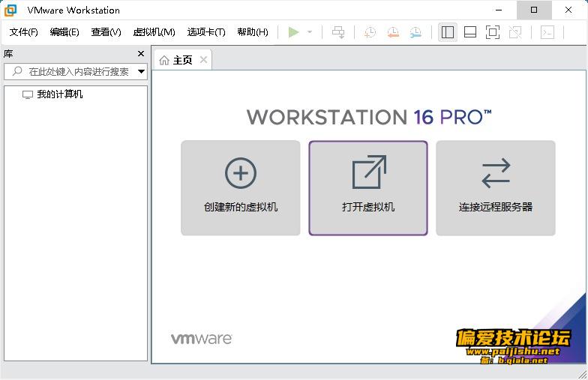Close the 主页 tab
This screenshot has width=588, height=380.
(x=204, y=60)
